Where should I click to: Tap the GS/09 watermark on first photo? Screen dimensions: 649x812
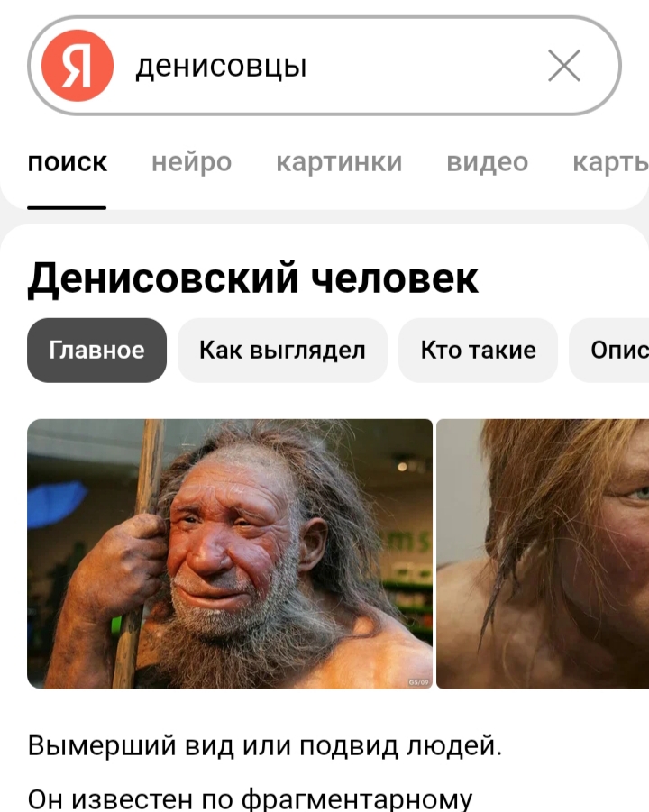point(419,682)
